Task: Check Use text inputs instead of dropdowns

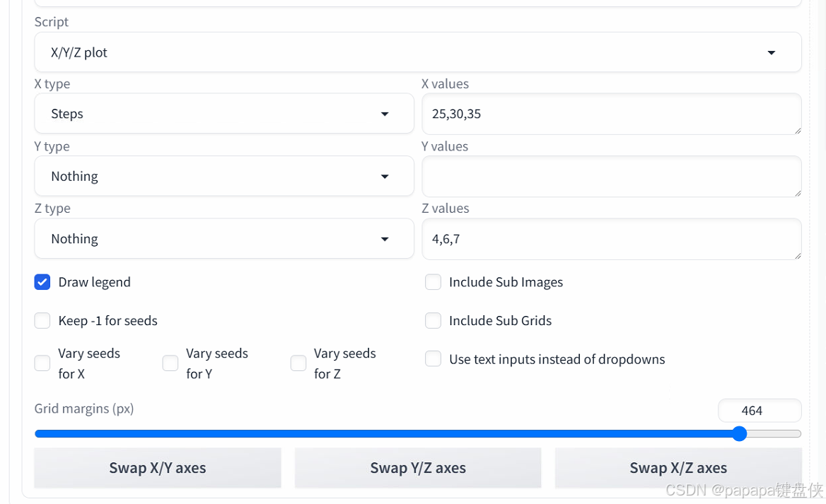Action: coord(433,359)
